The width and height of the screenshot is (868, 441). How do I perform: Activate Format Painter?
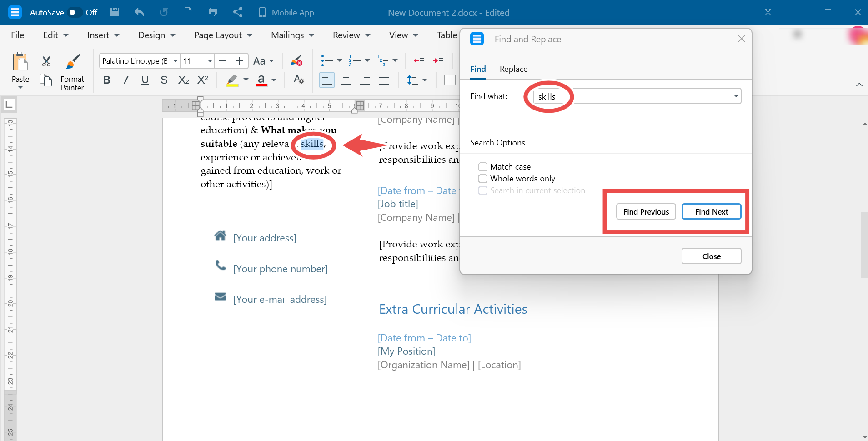(72, 73)
